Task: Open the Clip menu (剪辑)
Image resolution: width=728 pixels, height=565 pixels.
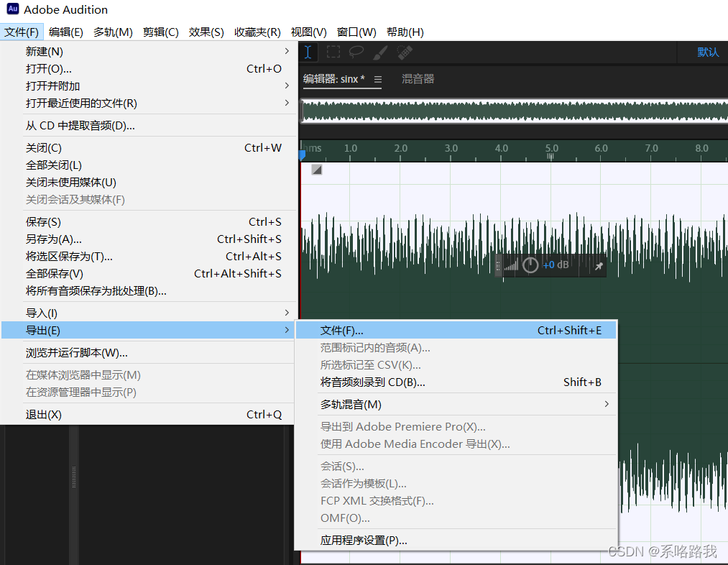Action: tap(161, 32)
